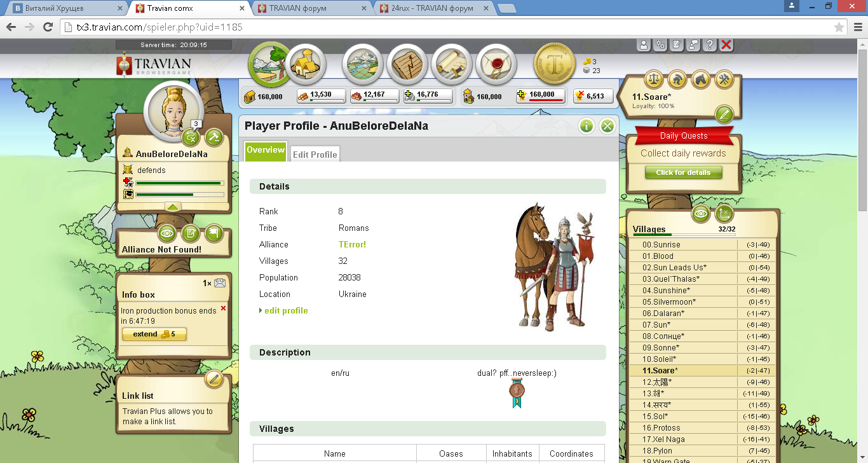The height and width of the screenshot is (463, 868).
Task: Close the Player Profile panel
Action: click(607, 126)
